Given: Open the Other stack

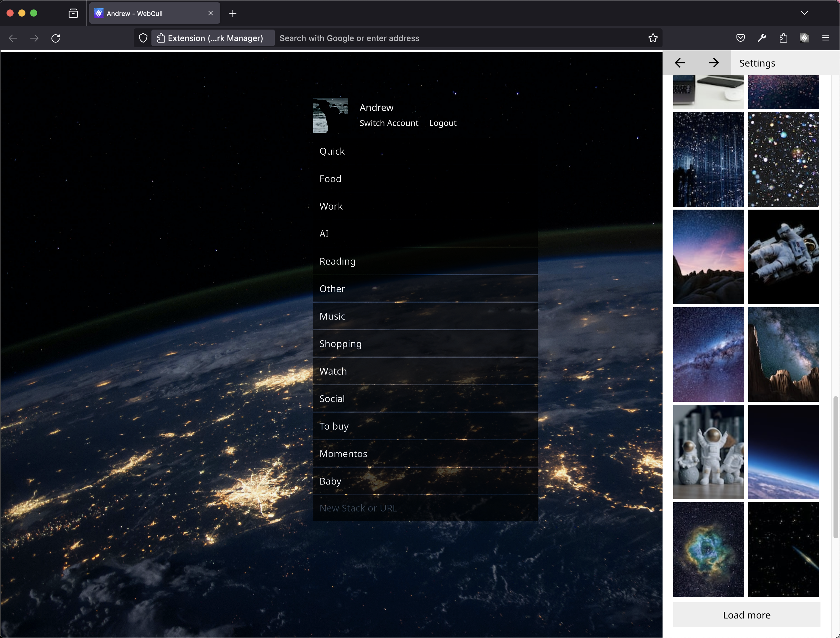Looking at the screenshot, I should click(x=425, y=289).
